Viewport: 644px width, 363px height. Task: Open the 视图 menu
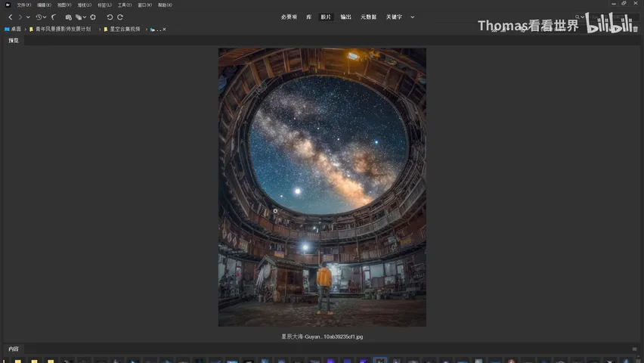64,5
